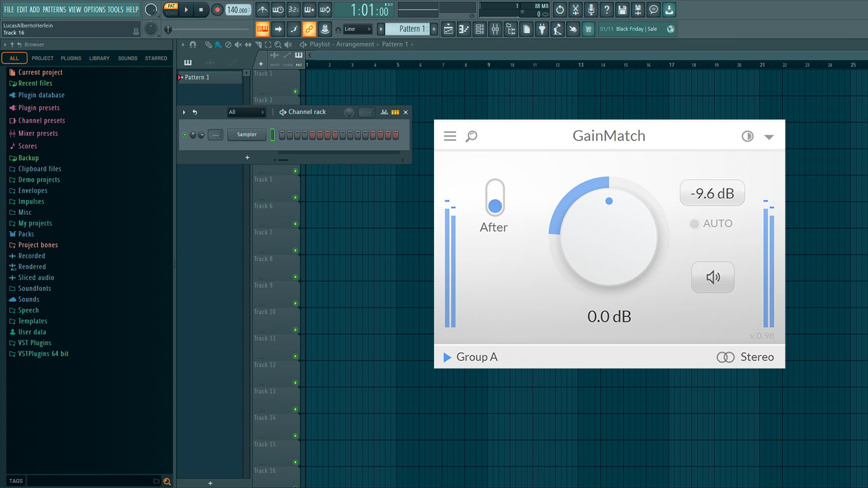Select the playlist paint brush tool
The image size is (868, 488).
pos(218,44)
